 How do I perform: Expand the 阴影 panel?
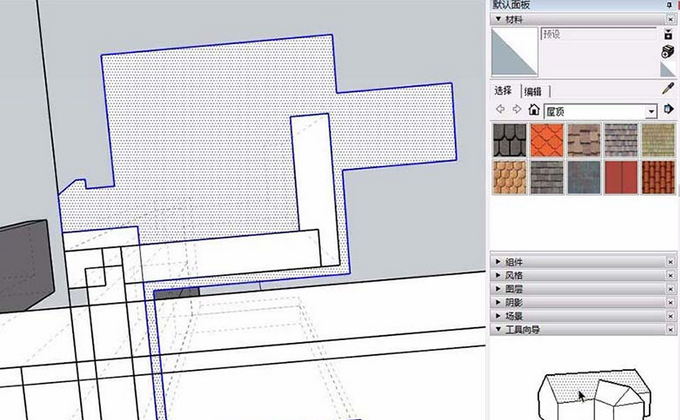(498, 302)
